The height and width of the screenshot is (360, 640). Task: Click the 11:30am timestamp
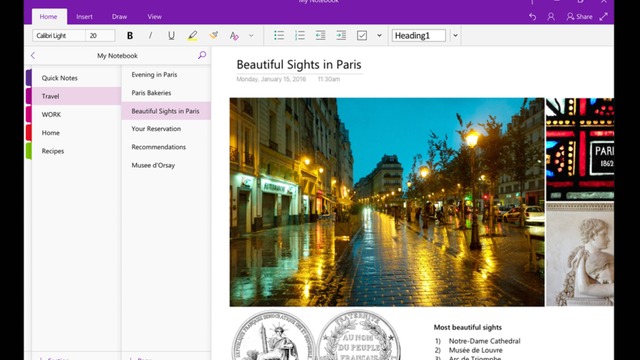coord(329,79)
